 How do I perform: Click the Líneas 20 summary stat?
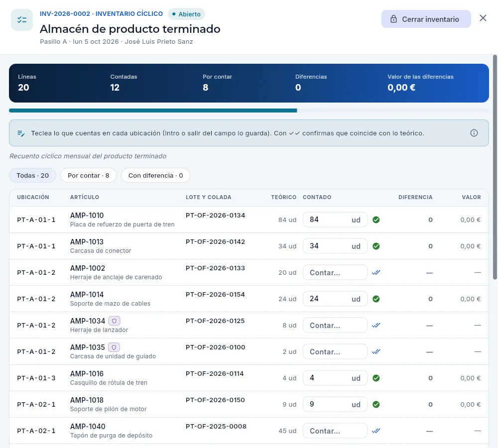point(27,83)
